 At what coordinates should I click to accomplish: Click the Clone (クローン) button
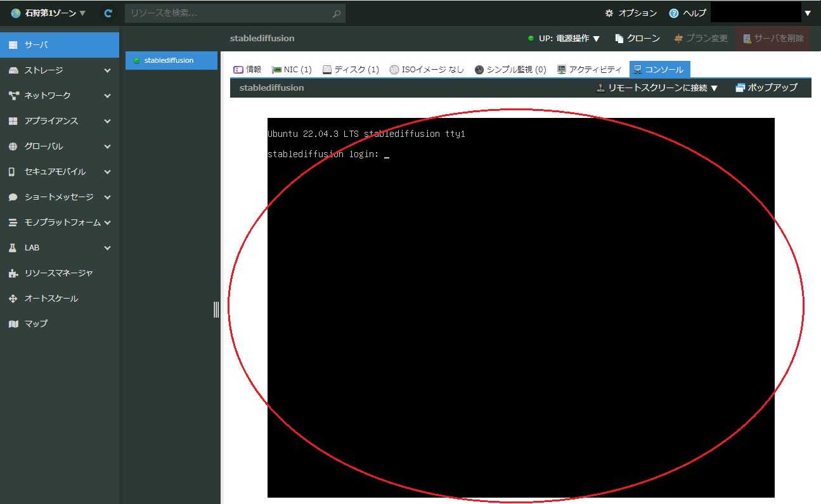point(637,39)
